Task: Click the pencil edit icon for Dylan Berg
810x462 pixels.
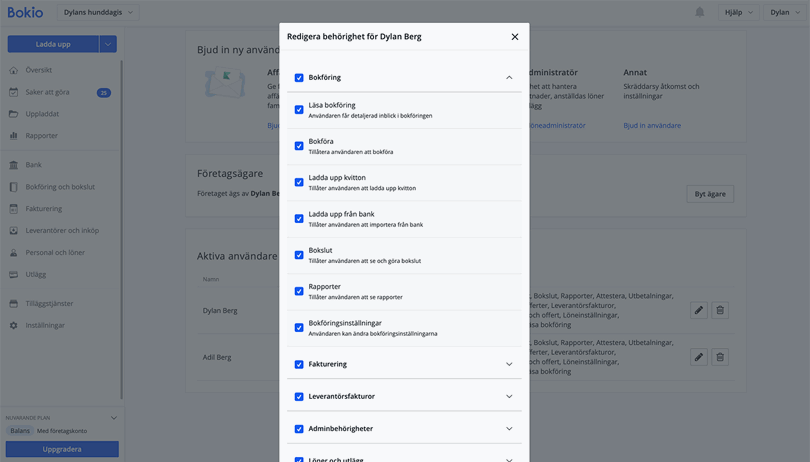Action: pyautogui.click(x=699, y=310)
